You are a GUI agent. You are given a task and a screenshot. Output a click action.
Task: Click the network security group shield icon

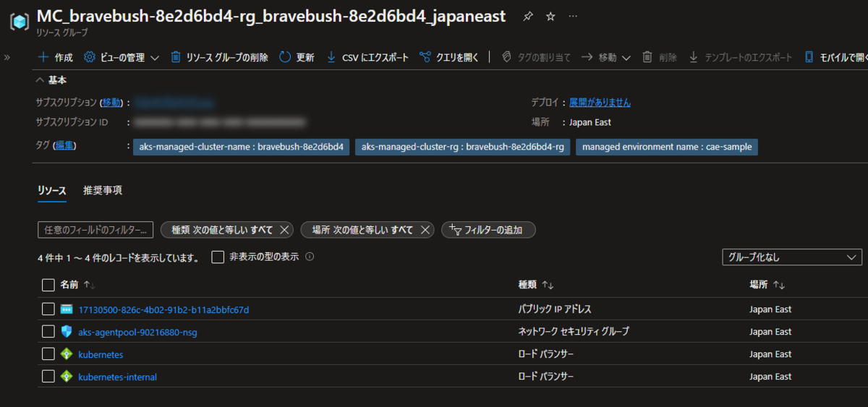pos(67,332)
